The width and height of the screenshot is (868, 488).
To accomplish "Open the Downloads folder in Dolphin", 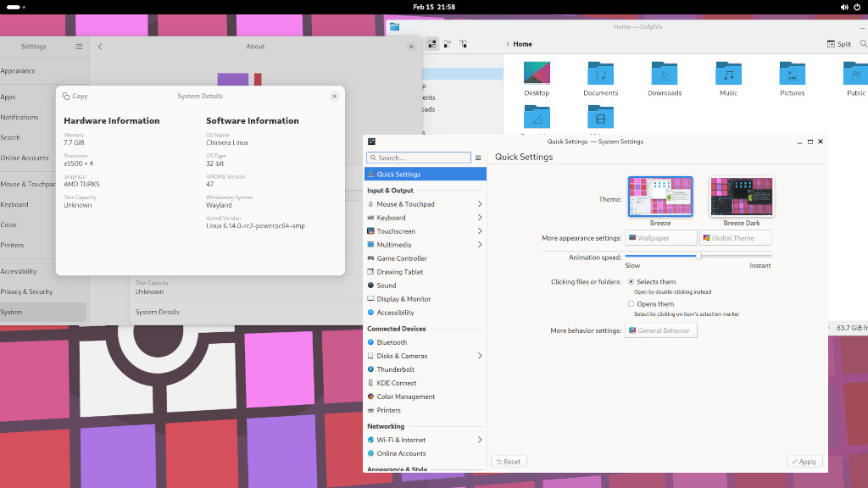I will pos(665,79).
